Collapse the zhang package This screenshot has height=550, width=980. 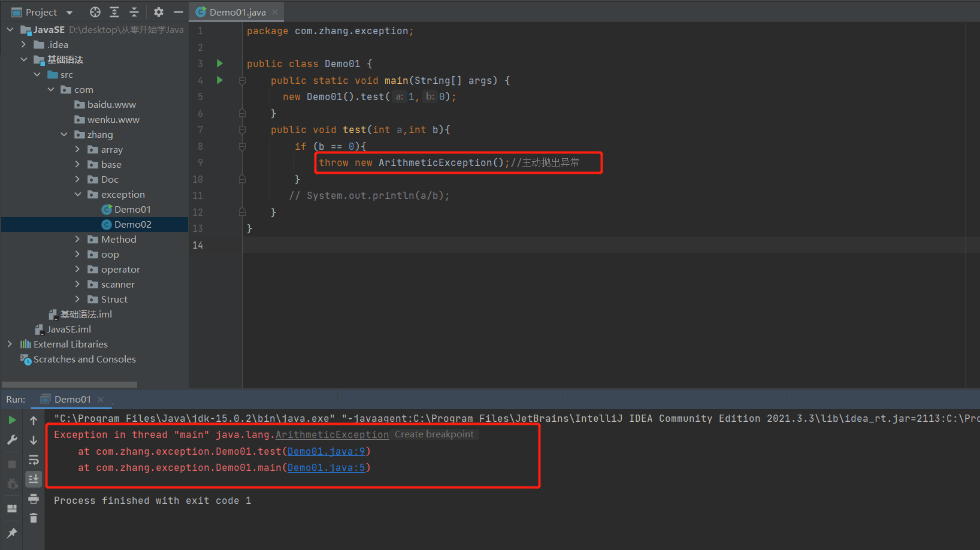tap(64, 134)
